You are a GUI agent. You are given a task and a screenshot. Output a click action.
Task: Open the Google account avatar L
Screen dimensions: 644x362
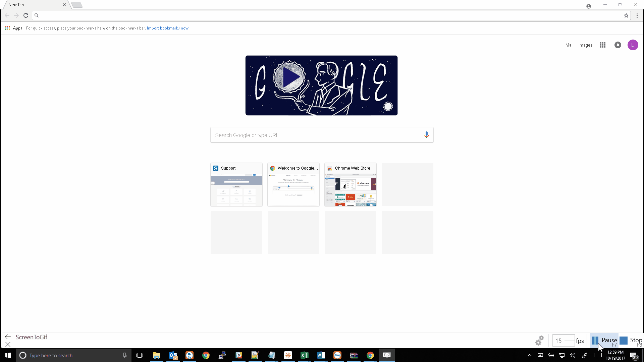[633, 45]
